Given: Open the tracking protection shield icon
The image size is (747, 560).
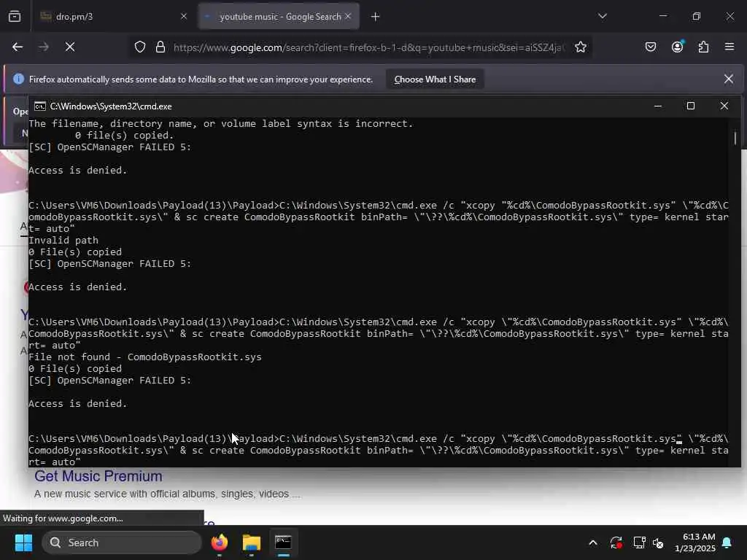Looking at the screenshot, I should 139,47.
